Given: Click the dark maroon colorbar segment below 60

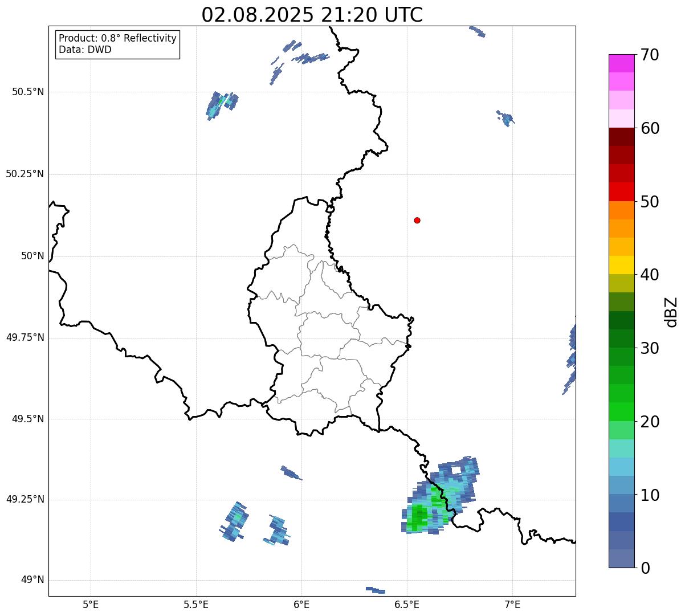Looking at the screenshot, I should pos(622,137).
